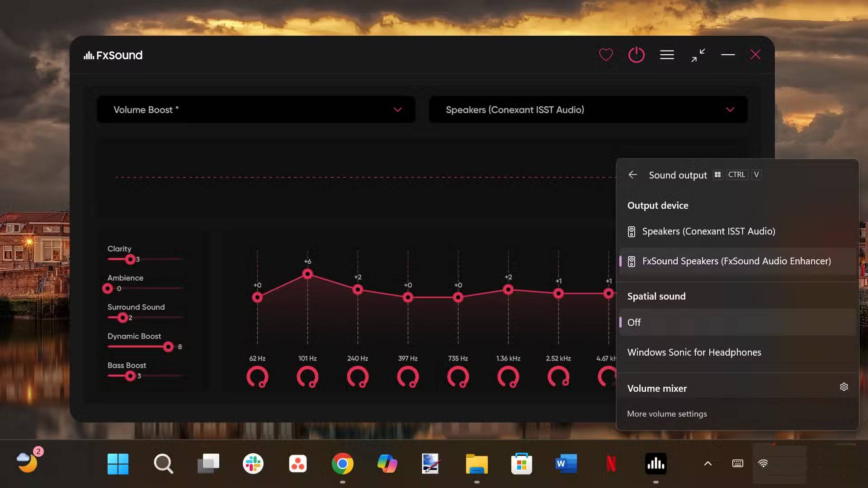
Task: Show hidden system tray icons
Action: coord(708,464)
